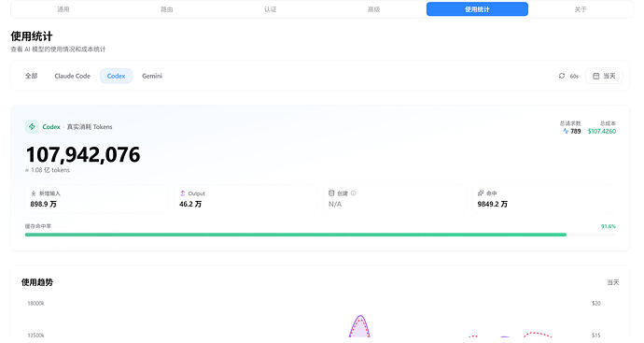Click the refresh icon beside 60s
644x343 pixels.
(562, 76)
